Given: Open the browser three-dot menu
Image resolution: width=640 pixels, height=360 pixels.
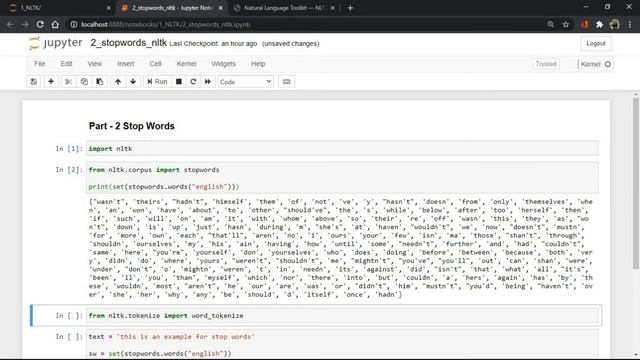Looking at the screenshot, I should 630,24.
